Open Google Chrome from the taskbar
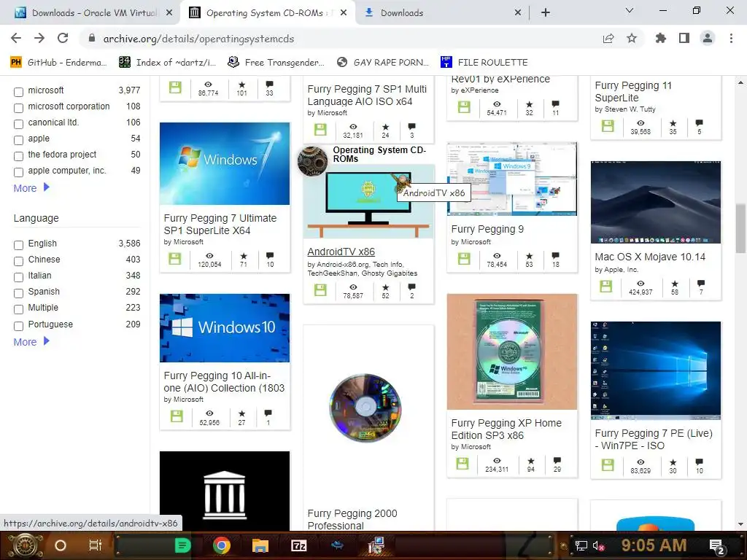747x560 pixels. coord(222,545)
